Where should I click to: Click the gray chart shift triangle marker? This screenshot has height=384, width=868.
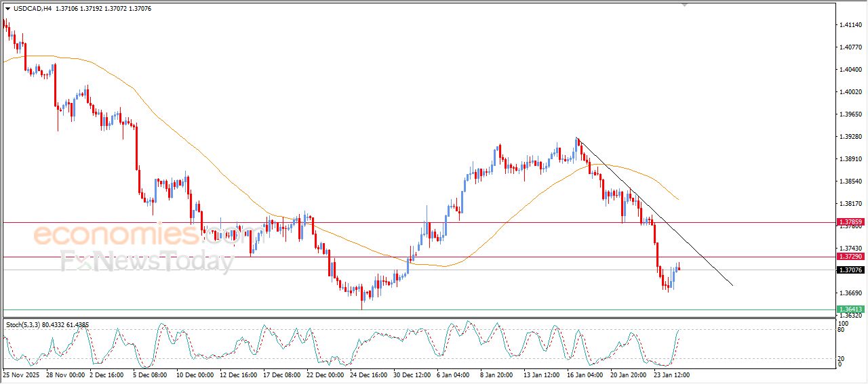pyautogui.click(x=685, y=5)
